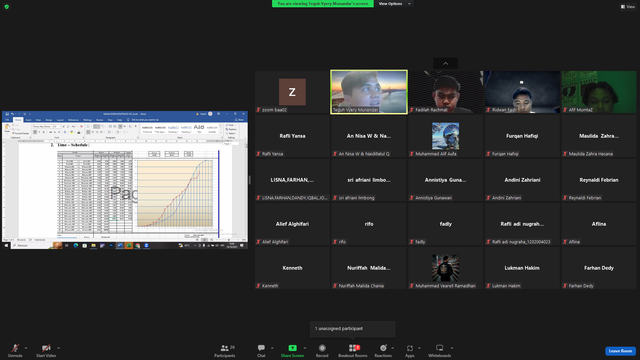Viewport: 640px width, 360px height.
Task: Expand audio options arrow beside Unmute
Action: tap(26, 348)
